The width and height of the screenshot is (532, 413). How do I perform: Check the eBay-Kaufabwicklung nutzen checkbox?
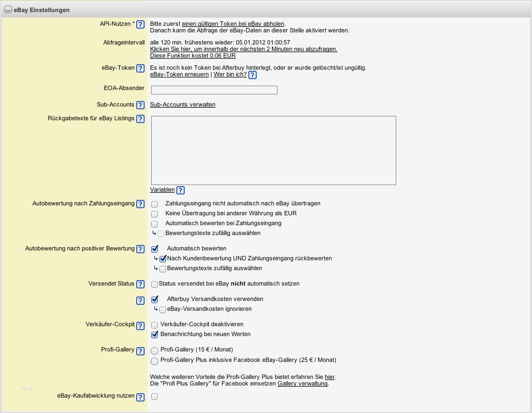click(x=154, y=397)
